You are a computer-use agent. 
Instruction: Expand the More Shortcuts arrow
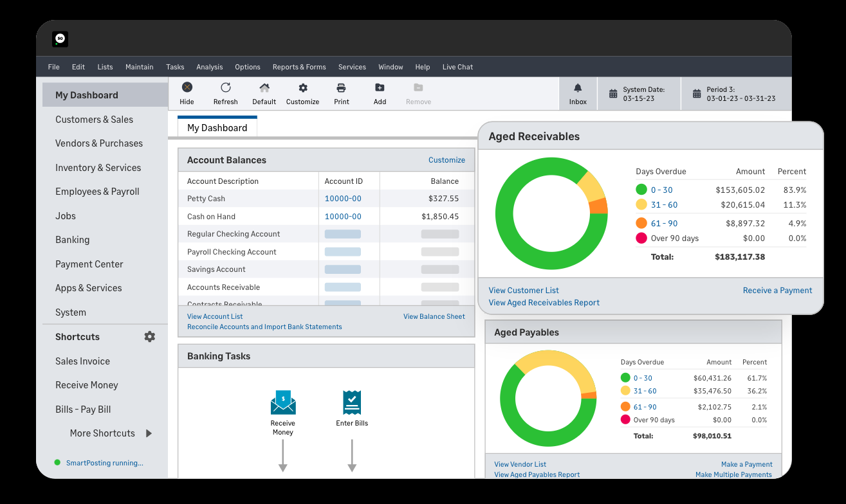coord(149,433)
